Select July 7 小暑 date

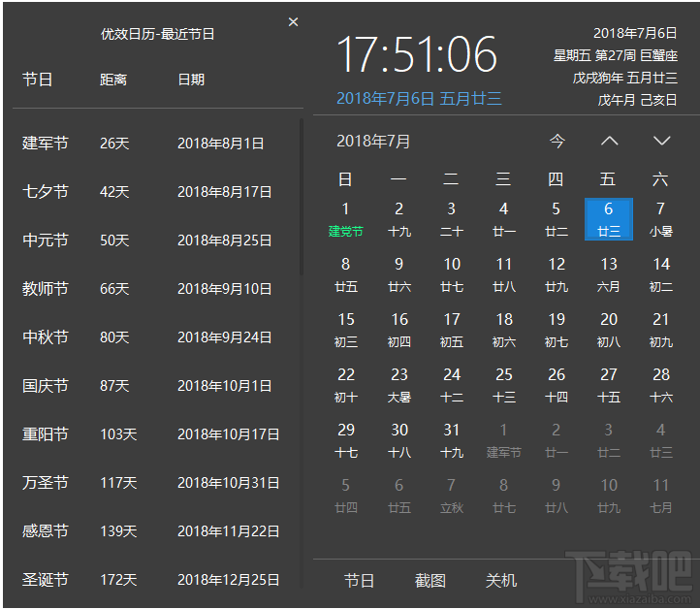pos(661,219)
